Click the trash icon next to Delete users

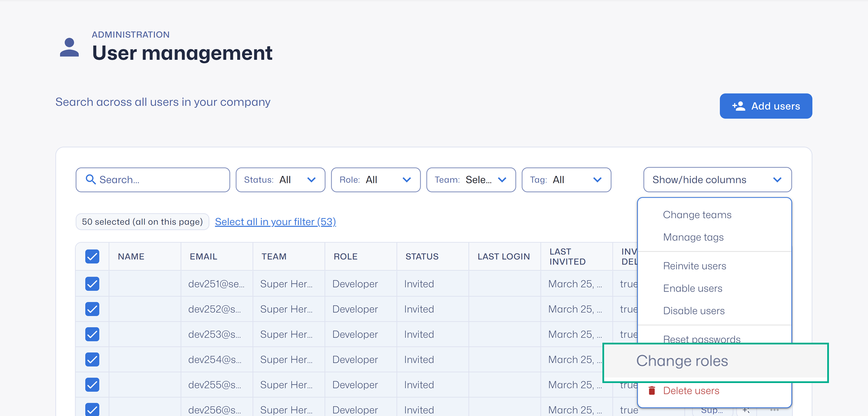[651, 390]
